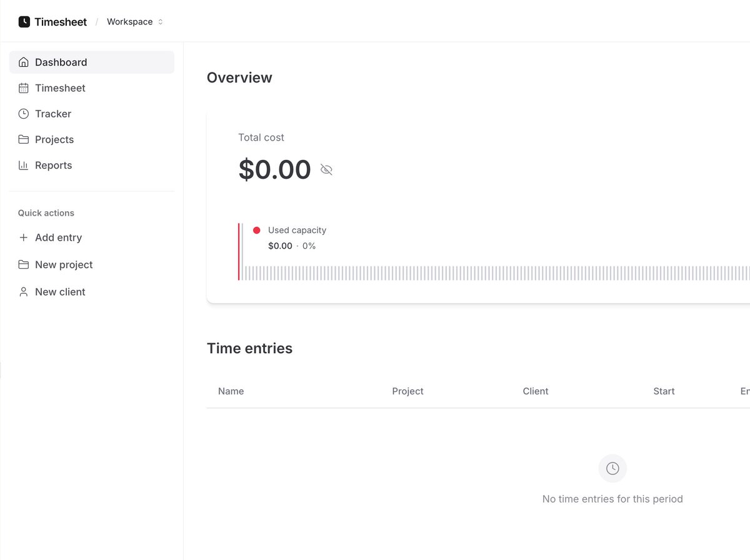This screenshot has width=750, height=560.
Task: Click the Timesheet brand name in header
Action: click(x=61, y=22)
